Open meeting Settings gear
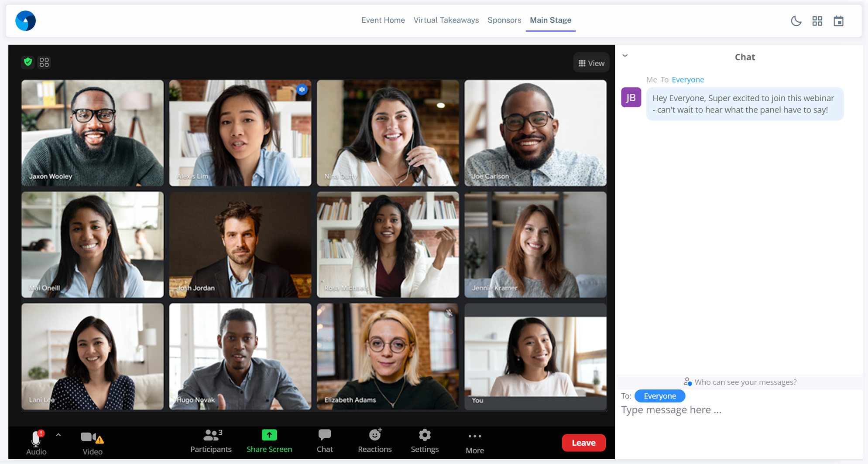The width and height of the screenshot is (868, 464). point(425,441)
